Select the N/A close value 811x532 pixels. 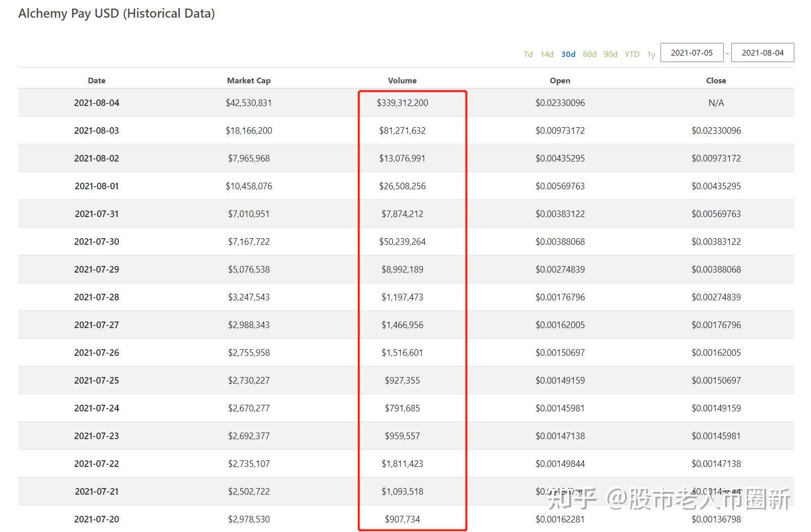(716, 103)
